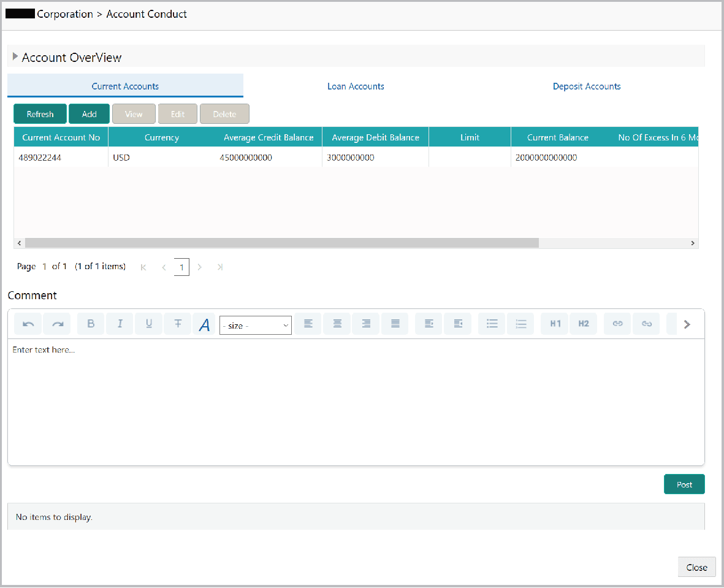This screenshot has height=588, width=724.
Task: Click the Refresh button
Action: (x=40, y=114)
